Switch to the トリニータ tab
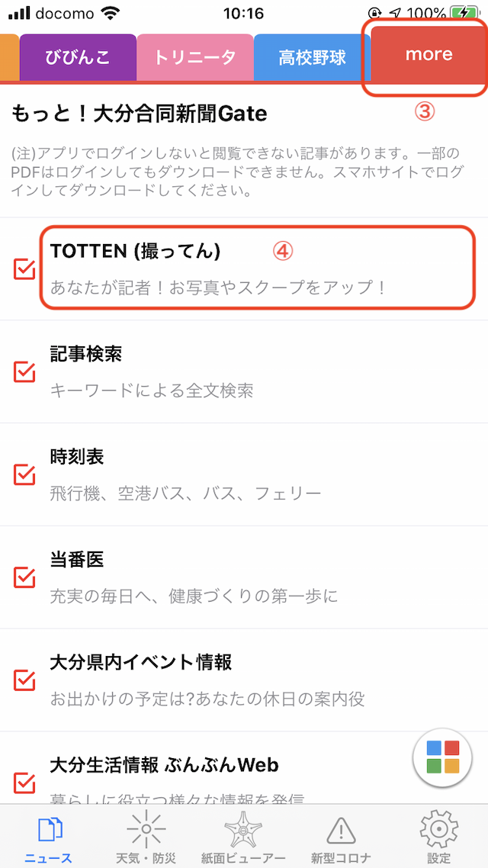The width and height of the screenshot is (488, 868). (194, 57)
